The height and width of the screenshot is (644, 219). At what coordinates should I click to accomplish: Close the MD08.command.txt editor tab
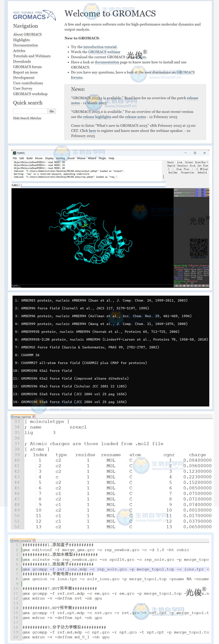click(x=34, y=541)
